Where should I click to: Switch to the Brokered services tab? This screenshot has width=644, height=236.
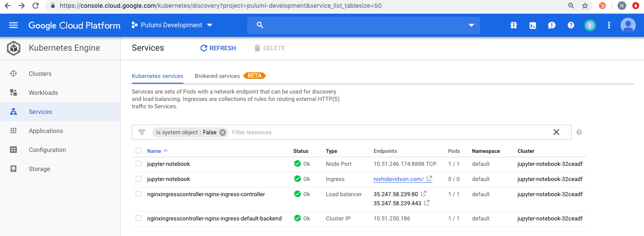pyautogui.click(x=217, y=76)
